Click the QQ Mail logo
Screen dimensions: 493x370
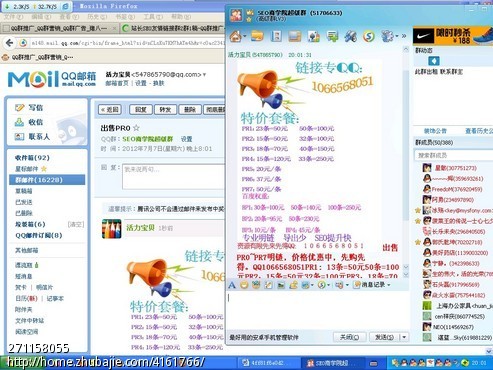click(51, 79)
